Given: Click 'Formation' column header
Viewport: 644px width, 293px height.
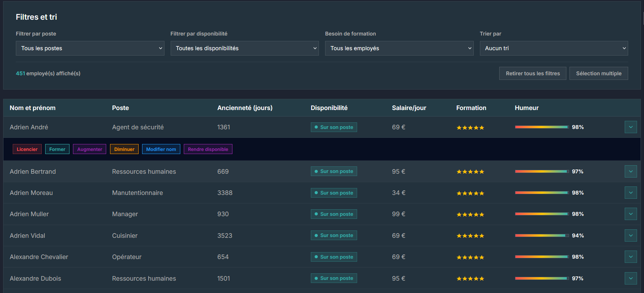Looking at the screenshot, I should click(x=471, y=108).
